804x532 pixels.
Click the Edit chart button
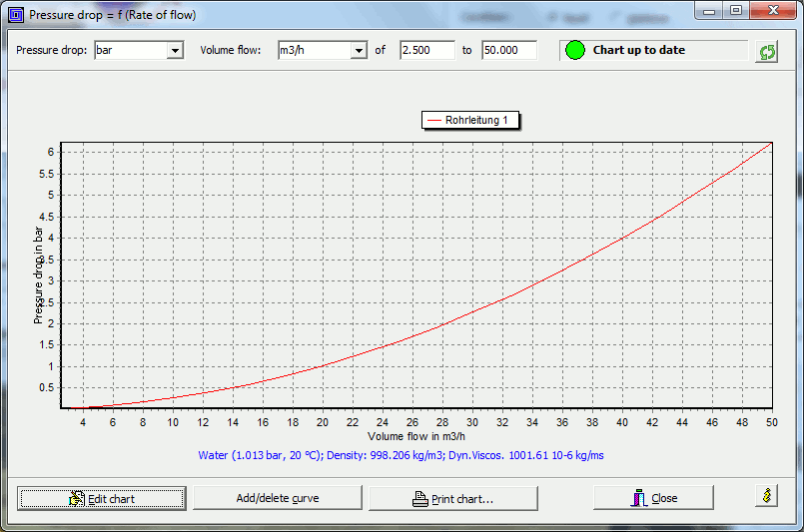(102, 499)
